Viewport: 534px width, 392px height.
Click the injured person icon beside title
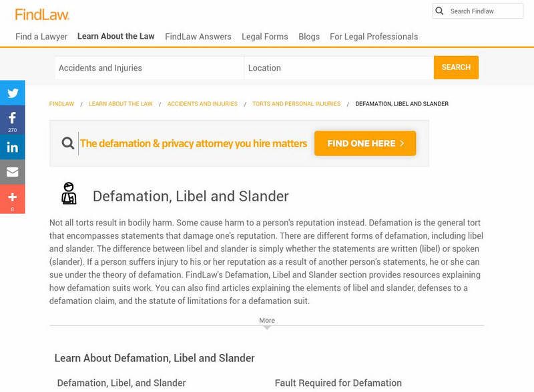click(69, 193)
